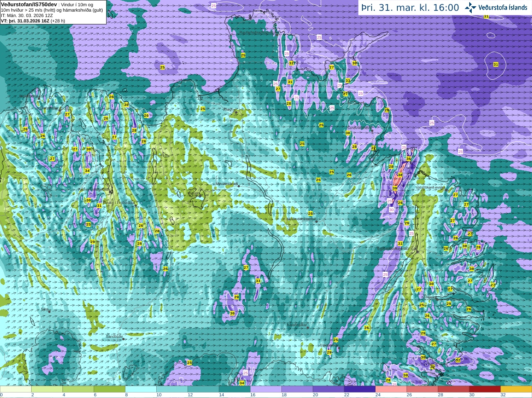Click the Veðurstofa Íslands logo icon

click(470, 7)
